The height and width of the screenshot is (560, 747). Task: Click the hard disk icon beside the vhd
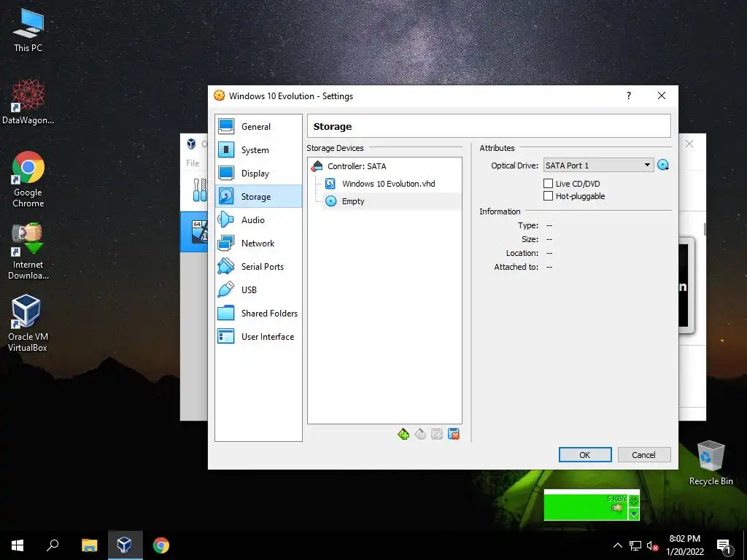click(x=330, y=184)
